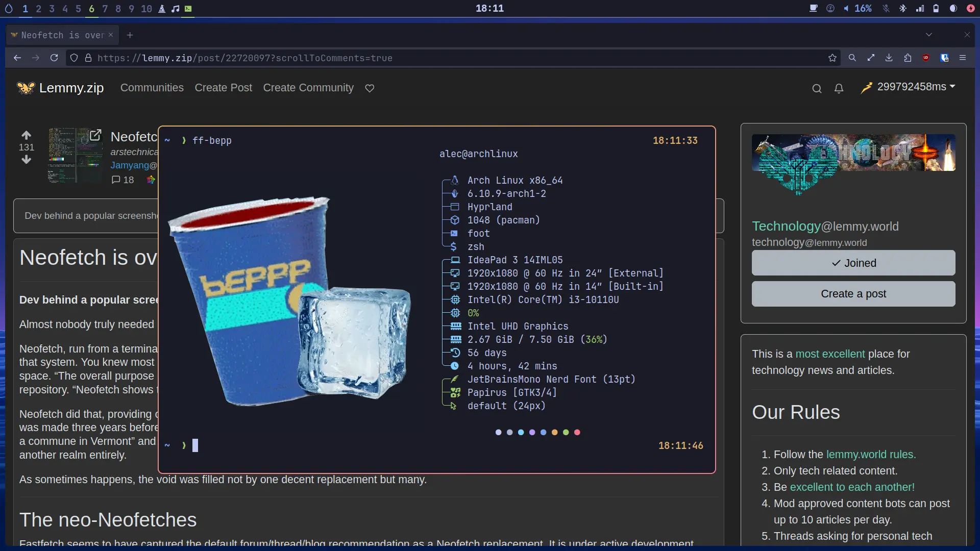Open the Communities nav item

(152, 88)
